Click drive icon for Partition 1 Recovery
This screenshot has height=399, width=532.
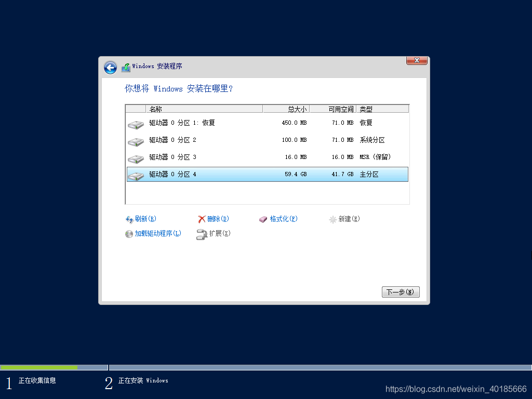[136, 125]
